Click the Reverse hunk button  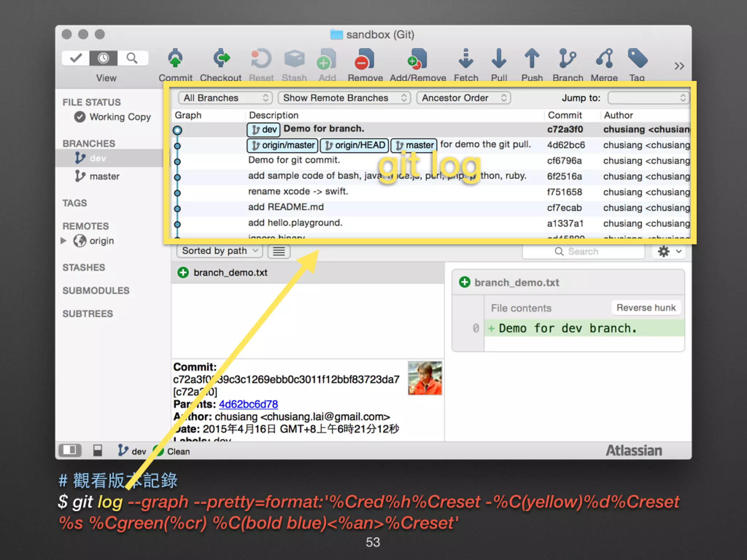click(646, 308)
